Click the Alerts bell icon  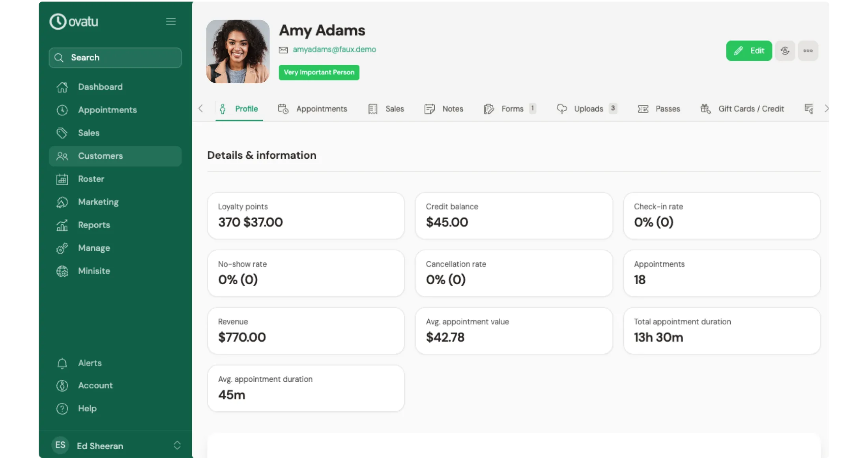pos(62,363)
